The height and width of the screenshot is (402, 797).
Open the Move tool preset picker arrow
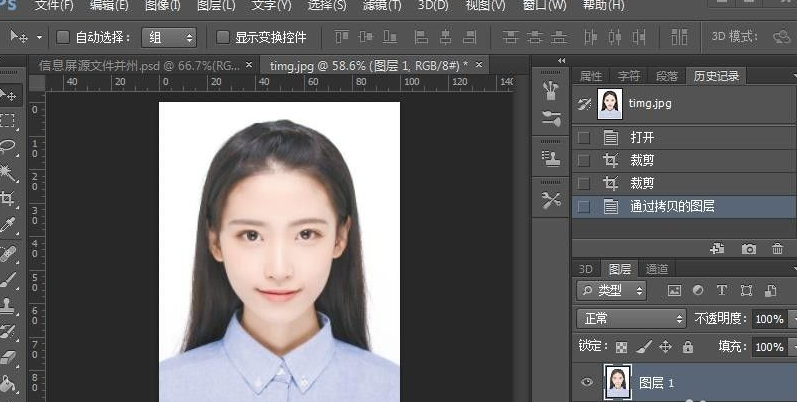point(39,37)
